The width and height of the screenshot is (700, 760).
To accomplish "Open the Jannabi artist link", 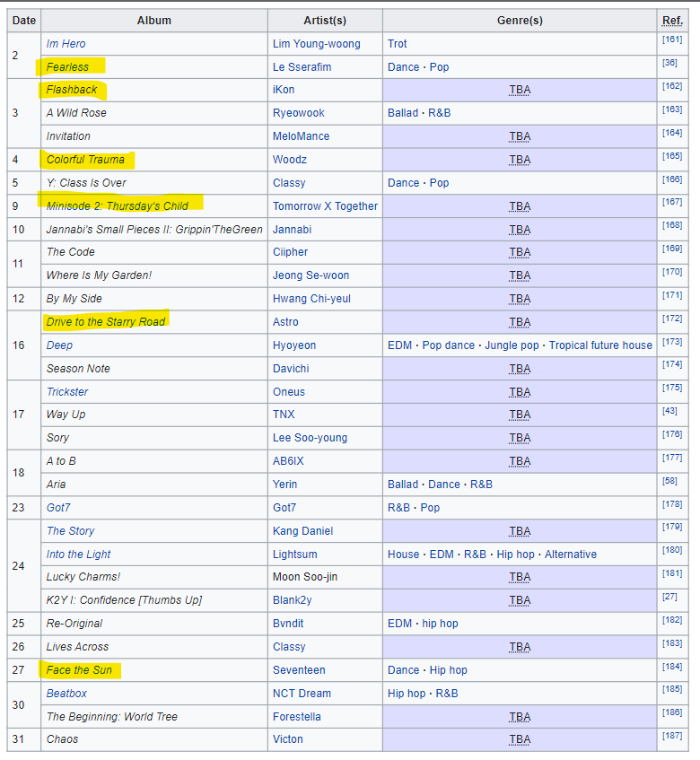I will (x=293, y=230).
